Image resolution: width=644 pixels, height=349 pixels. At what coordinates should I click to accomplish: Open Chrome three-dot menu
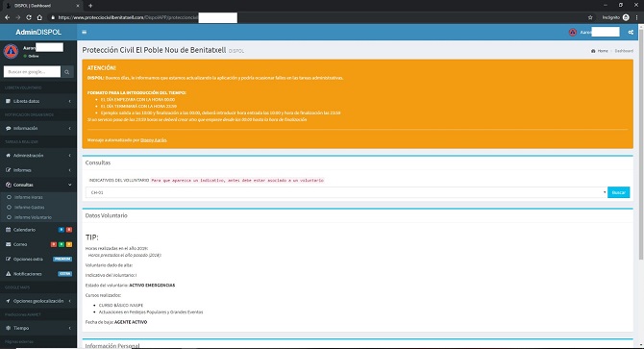pyautogui.click(x=637, y=17)
